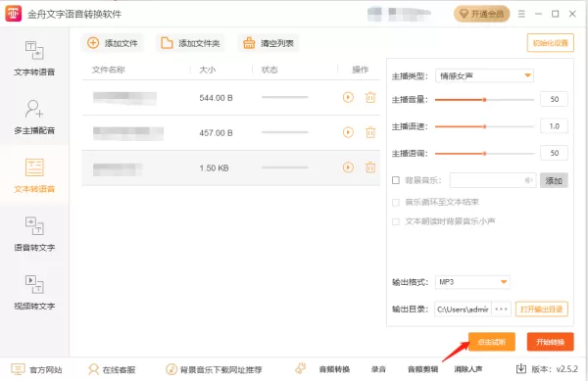The width and height of the screenshot is (588, 381).
Task: Switch to the 语音转文字 module
Action: click(34, 234)
